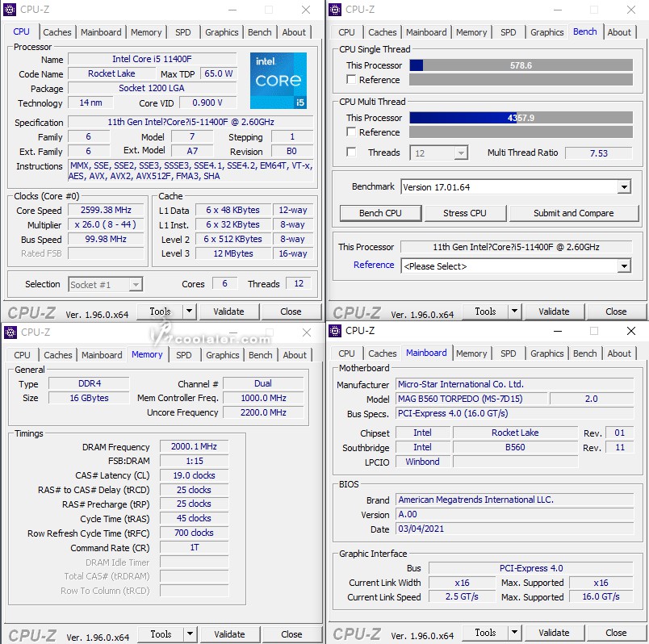Screen dimensions: 649x644
Task: Click the Max TDP value 65.0 W
Action: pos(219,73)
